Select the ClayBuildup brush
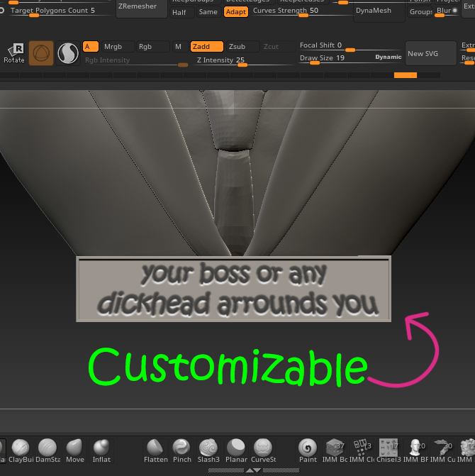 coord(21,450)
